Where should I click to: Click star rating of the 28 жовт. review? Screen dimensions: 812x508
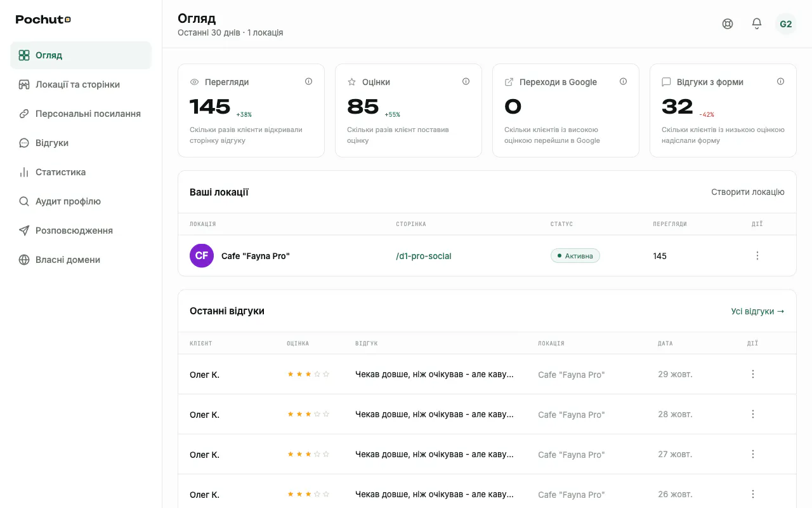(x=308, y=414)
